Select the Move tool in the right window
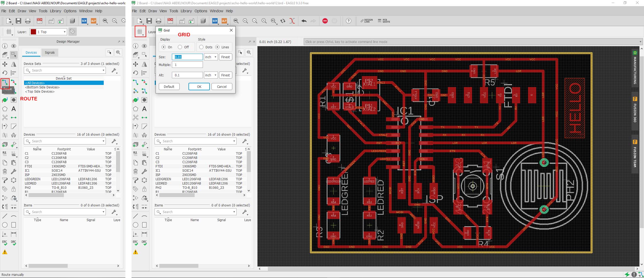 pos(136,64)
